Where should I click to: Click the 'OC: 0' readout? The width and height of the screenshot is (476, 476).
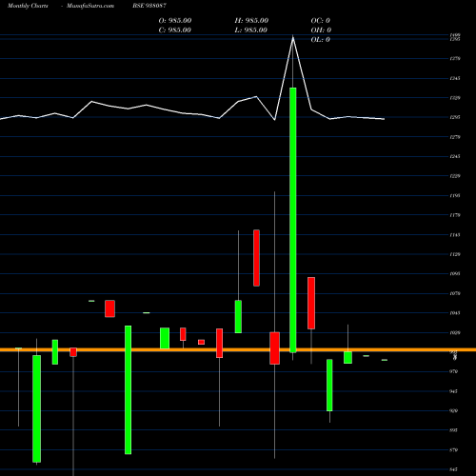pos(321,20)
